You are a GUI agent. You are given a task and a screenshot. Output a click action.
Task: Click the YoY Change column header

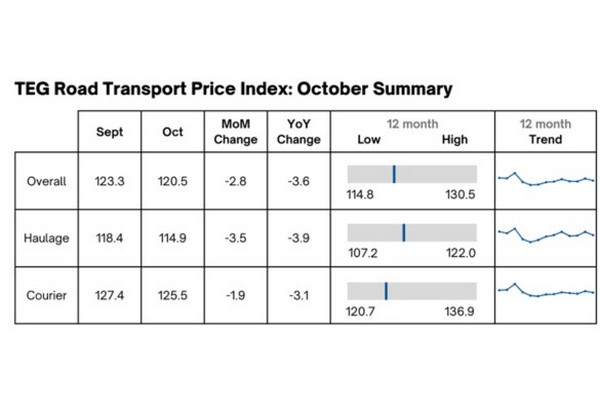[x=298, y=132]
